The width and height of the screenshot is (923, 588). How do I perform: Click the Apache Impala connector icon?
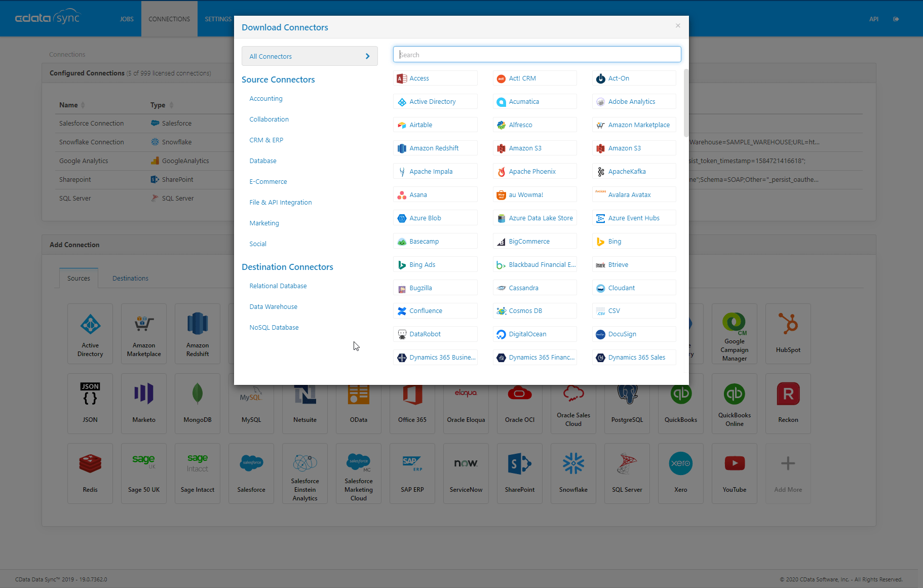[x=402, y=172]
